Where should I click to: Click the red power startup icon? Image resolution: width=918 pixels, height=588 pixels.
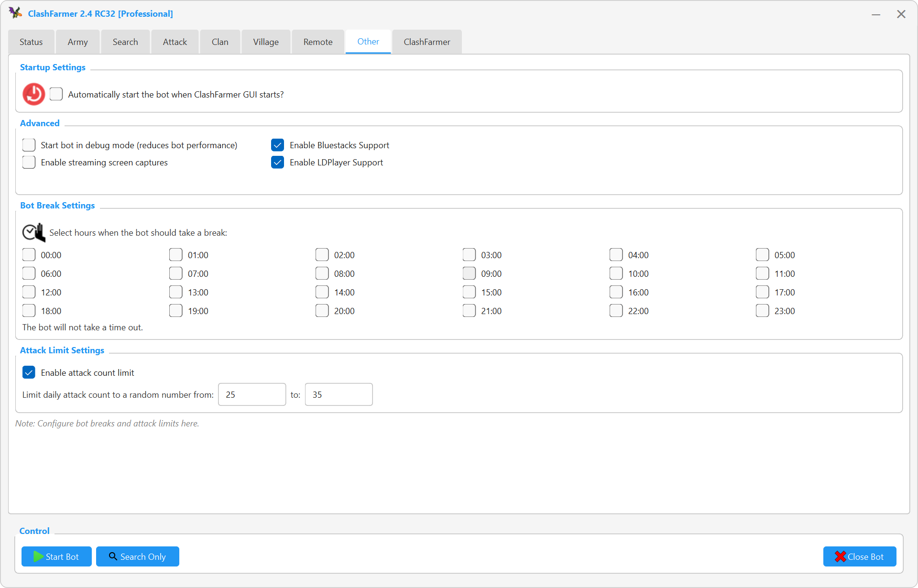click(x=33, y=94)
